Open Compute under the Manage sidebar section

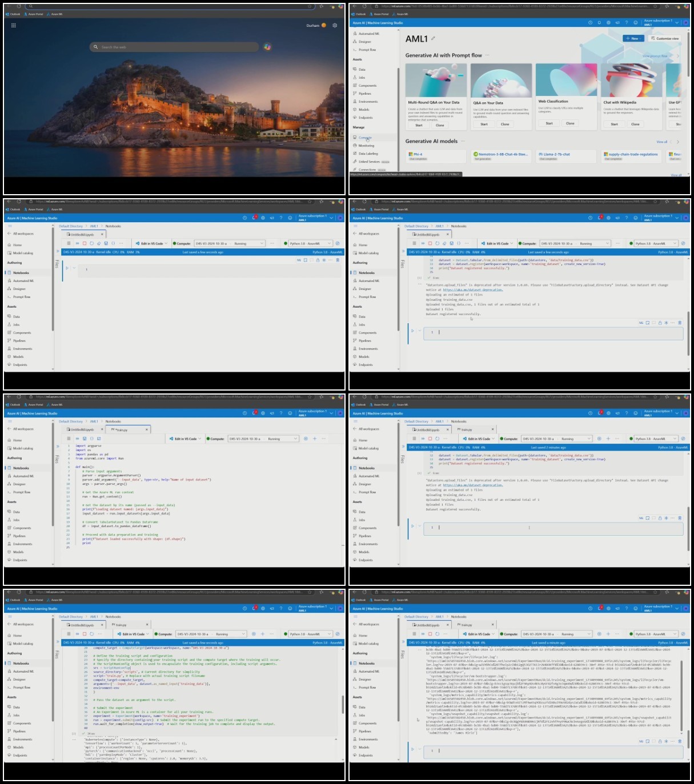[x=365, y=138]
